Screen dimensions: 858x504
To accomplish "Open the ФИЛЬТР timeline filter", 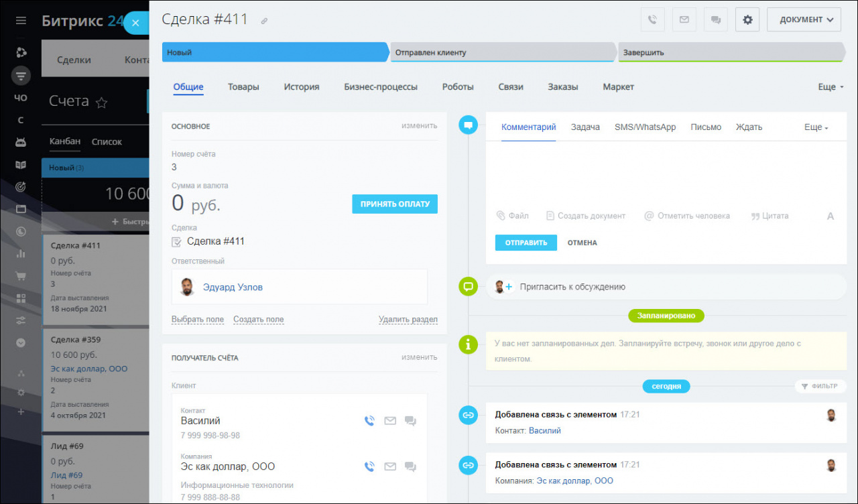I will coord(819,386).
